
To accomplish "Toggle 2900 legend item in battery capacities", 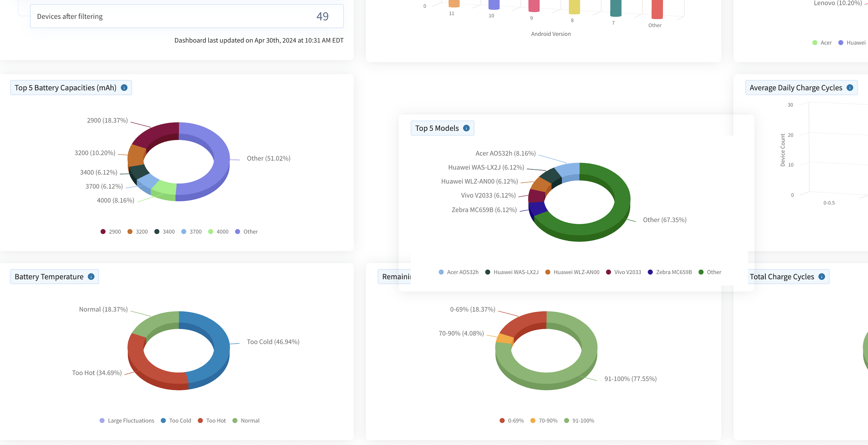I will pyautogui.click(x=111, y=232).
